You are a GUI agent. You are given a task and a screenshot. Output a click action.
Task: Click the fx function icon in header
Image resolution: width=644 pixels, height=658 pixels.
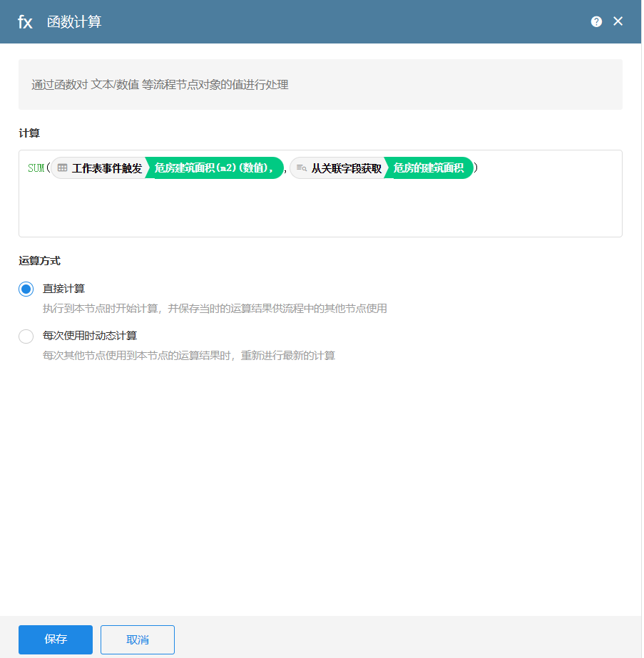click(x=25, y=22)
